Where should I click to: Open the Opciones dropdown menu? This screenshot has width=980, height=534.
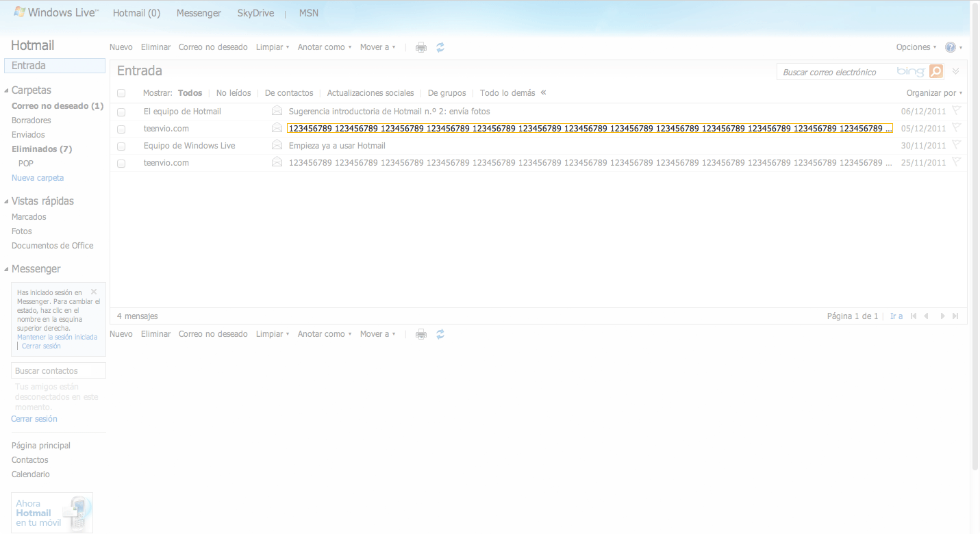click(x=916, y=47)
